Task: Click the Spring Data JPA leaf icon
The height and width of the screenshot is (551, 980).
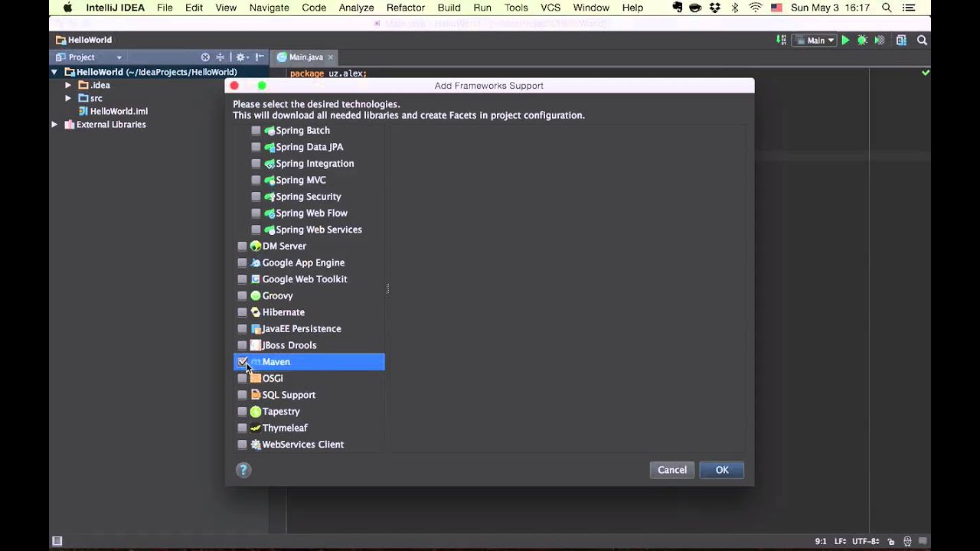Action: [x=269, y=147]
